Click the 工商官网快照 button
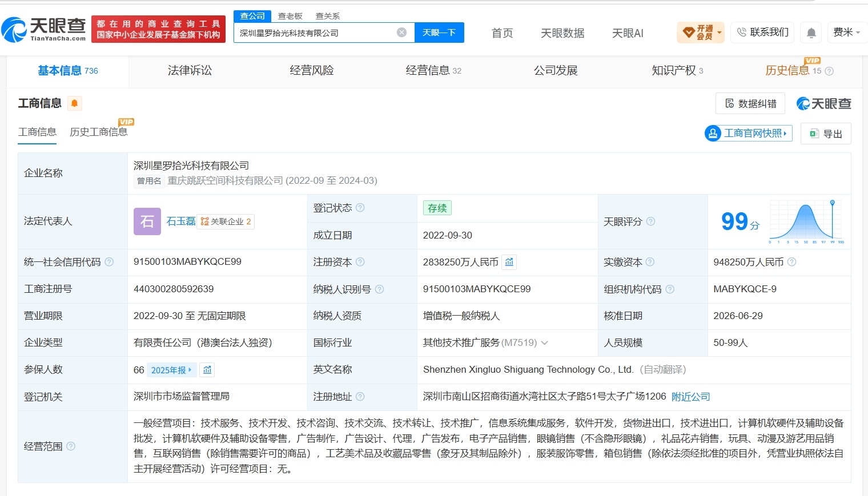The width and height of the screenshot is (868, 496). point(749,134)
